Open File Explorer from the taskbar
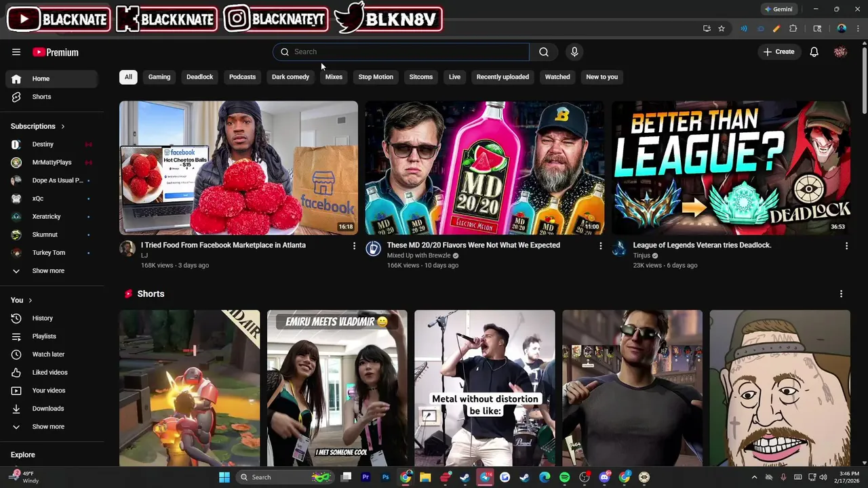 click(x=425, y=477)
